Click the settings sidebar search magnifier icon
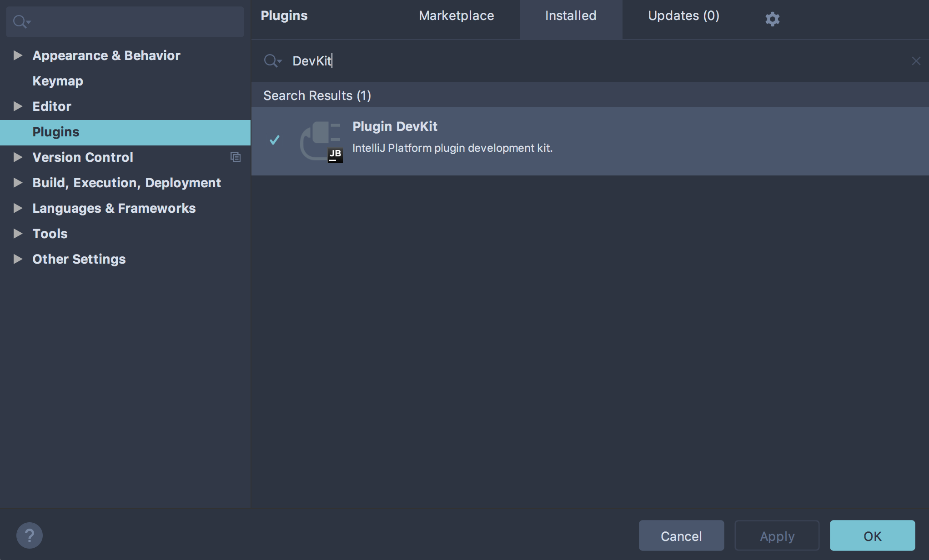Viewport: 929px width, 560px height. click(21, 21)
